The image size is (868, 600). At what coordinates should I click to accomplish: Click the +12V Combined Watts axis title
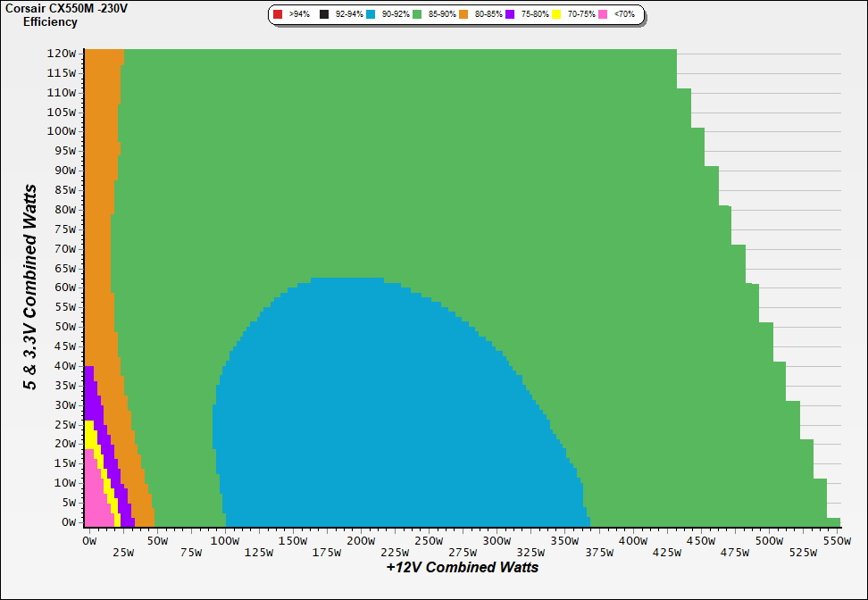click(x=463, y=567)
